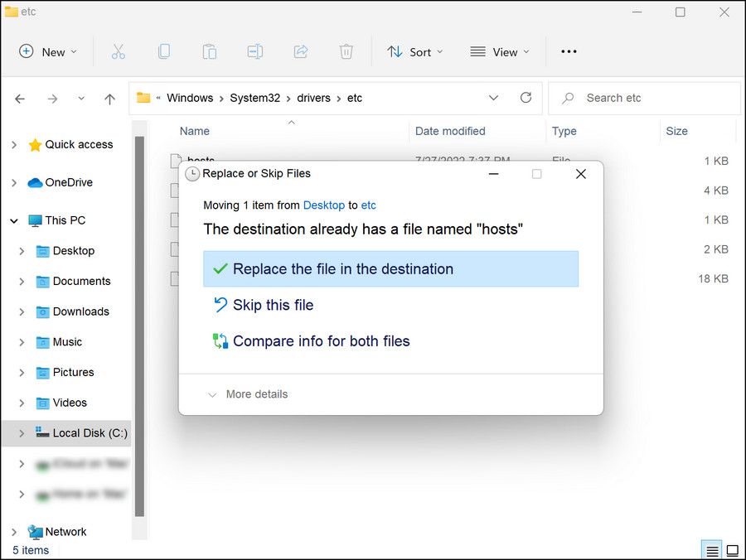This screenshot has width=746, height=560.
Task: Select Windows in the address path
Action: click(190, 98)
